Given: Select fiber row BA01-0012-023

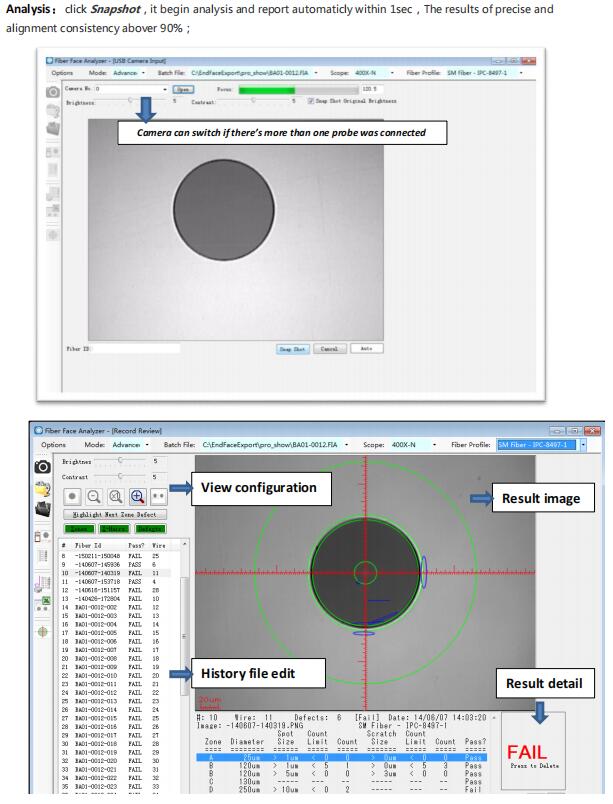Looking at the screenshot, I should [x=115, y=787].
